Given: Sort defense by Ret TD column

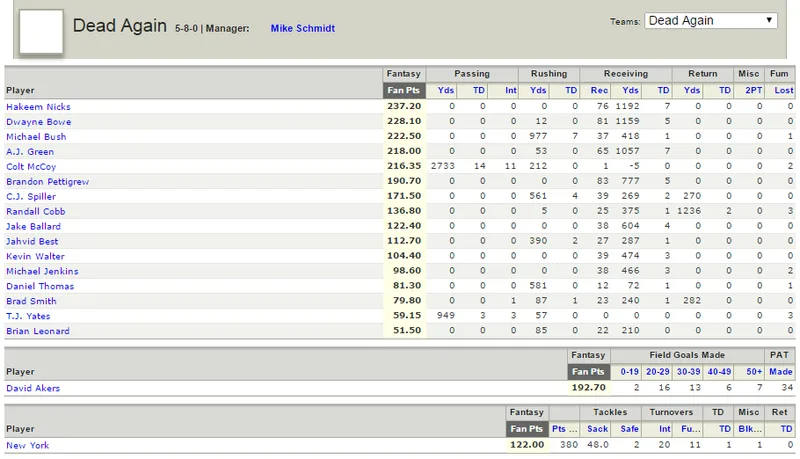Looking at the screenshot, I should (787, 429).
